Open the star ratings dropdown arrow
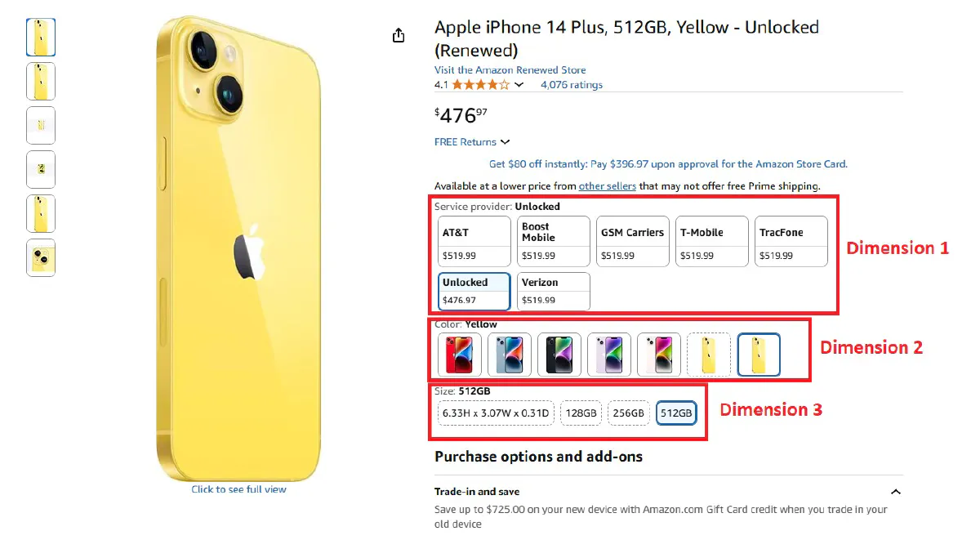This screenshot has height=540, width=980. [519, 85]
